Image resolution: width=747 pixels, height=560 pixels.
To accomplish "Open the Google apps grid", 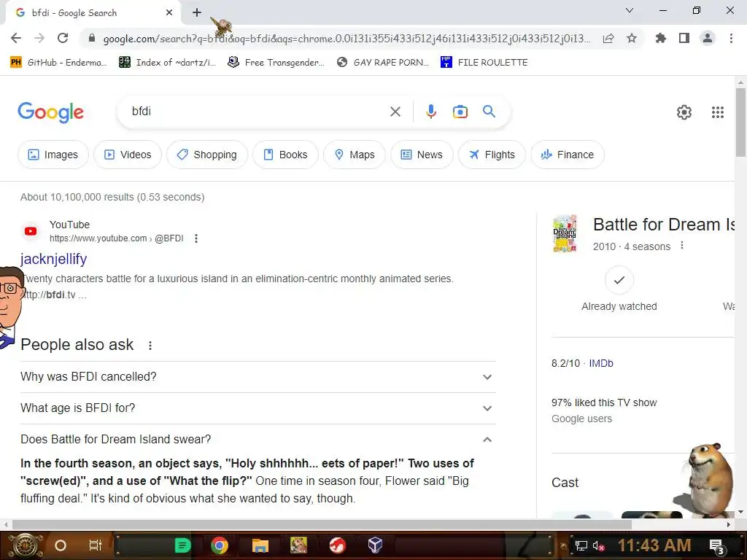I will point(718,112).
